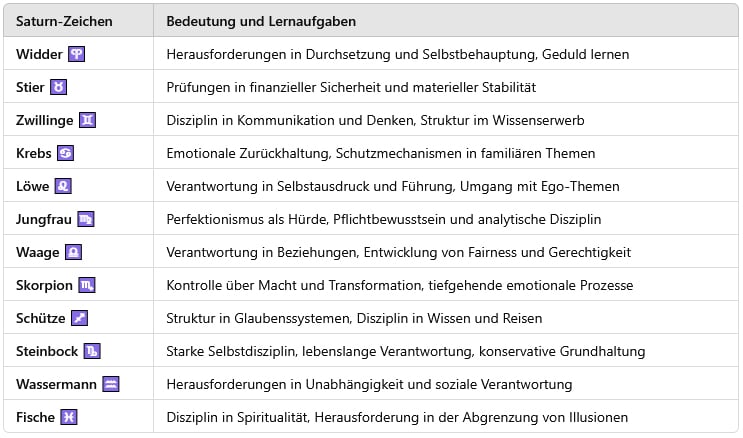Click the Fische description about Spiritualität
The image size is (743, 438).
(396, 417)
